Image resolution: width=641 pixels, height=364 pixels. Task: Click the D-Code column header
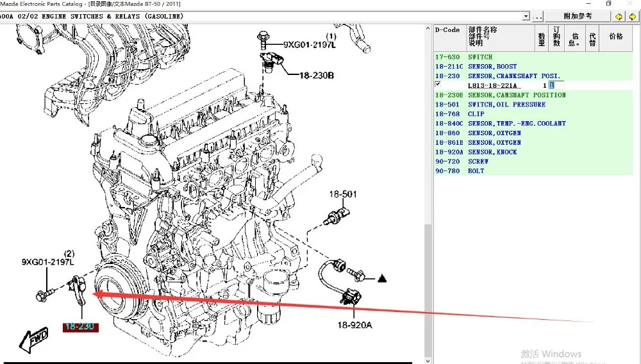[x=450, y=38]
